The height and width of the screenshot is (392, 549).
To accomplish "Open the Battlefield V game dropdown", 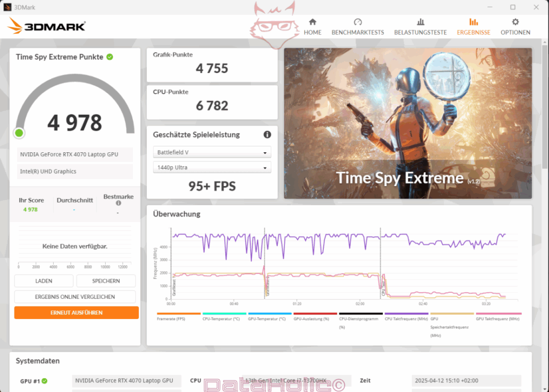I will point(212,152).
